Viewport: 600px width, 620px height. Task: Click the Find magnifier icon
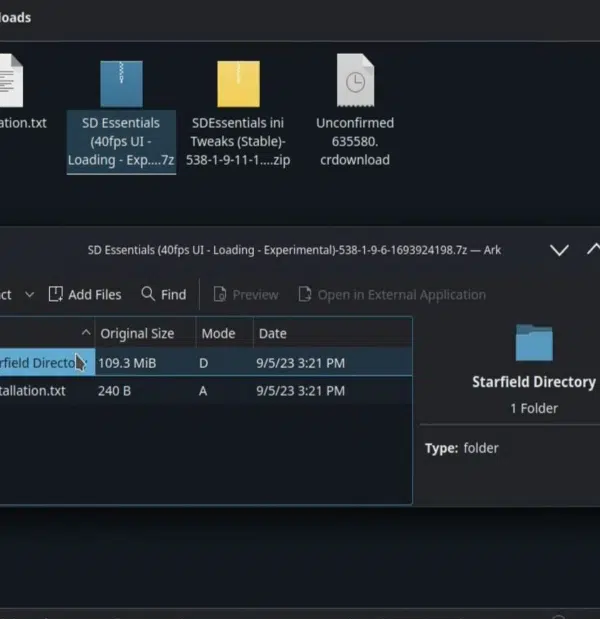tap(148, 294)
